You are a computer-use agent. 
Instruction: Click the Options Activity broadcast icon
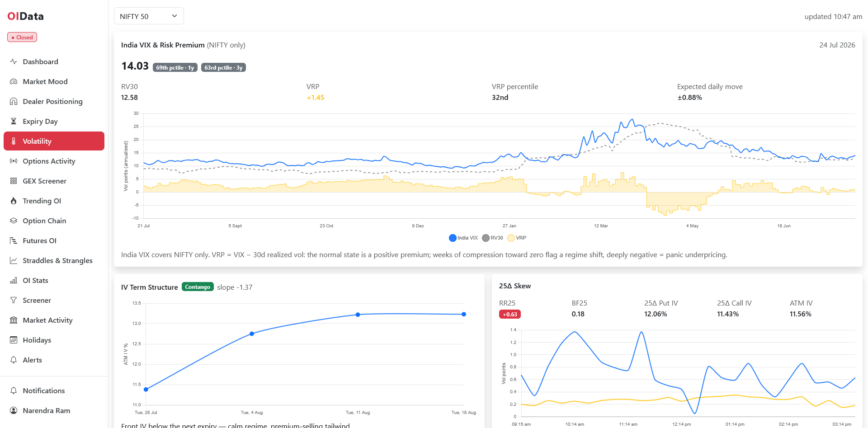point(14,161)
